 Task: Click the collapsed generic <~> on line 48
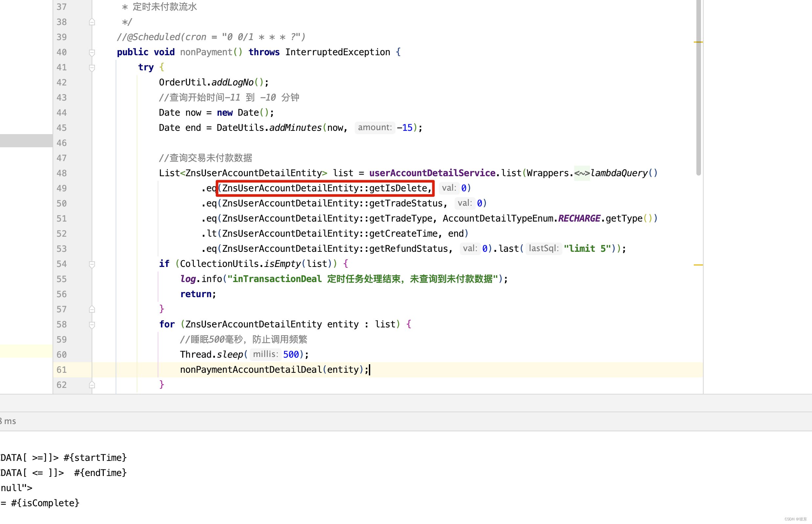click(x=582, y=173)
